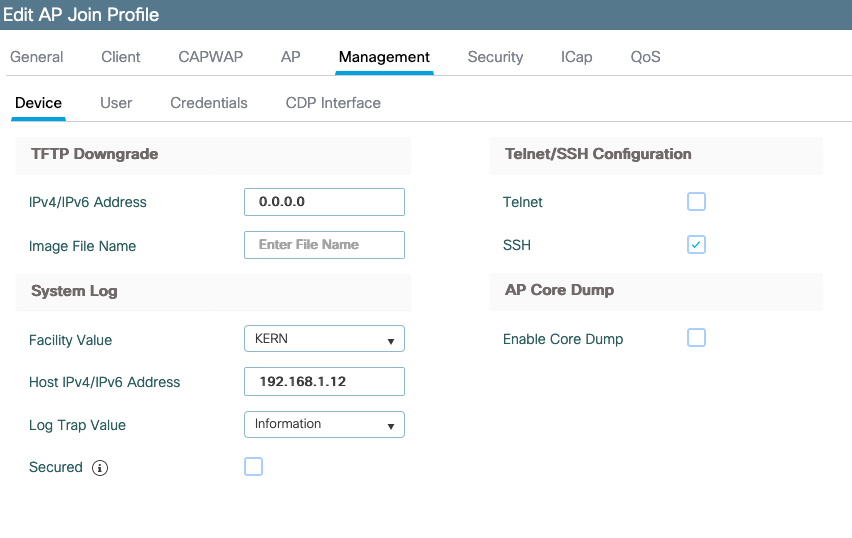
Task: Expand the Log Trap Value dropdown
Action: tap(324, 424)
